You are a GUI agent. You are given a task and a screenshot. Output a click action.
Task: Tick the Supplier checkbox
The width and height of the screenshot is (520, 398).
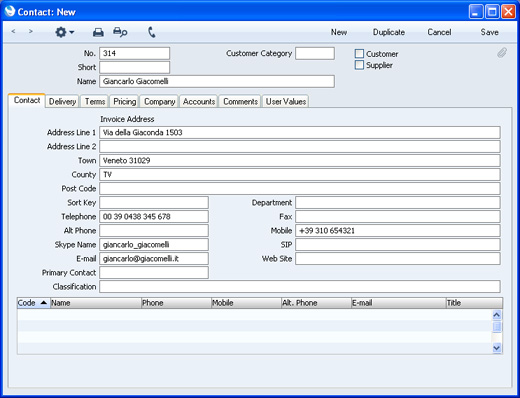359,65
